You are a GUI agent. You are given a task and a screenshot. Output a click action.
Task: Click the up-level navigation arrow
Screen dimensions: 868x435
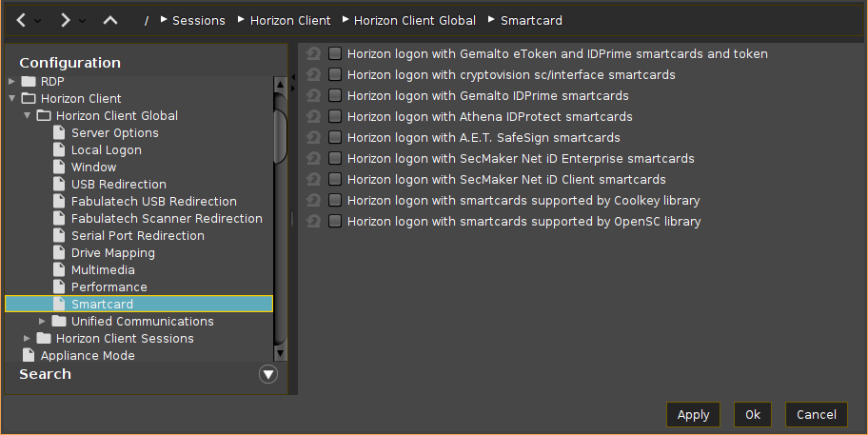pyautogui.click(x=110, y=20)
